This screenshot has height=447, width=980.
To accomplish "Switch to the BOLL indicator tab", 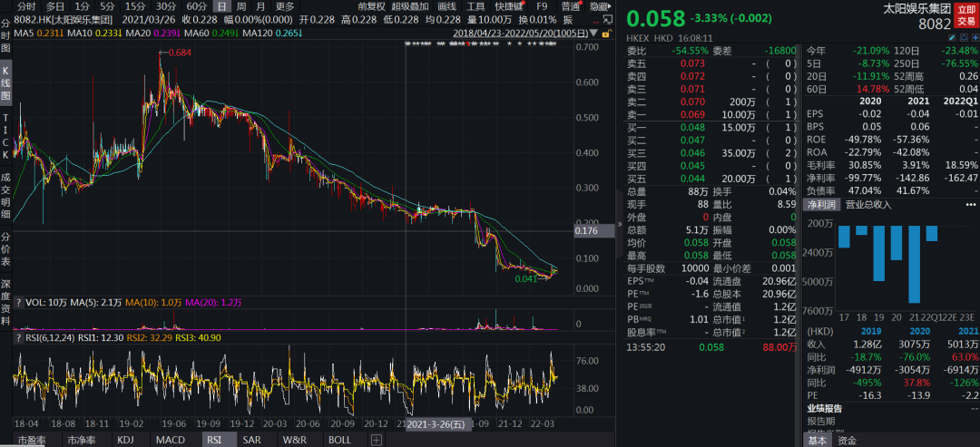I will tap(339, 440).
